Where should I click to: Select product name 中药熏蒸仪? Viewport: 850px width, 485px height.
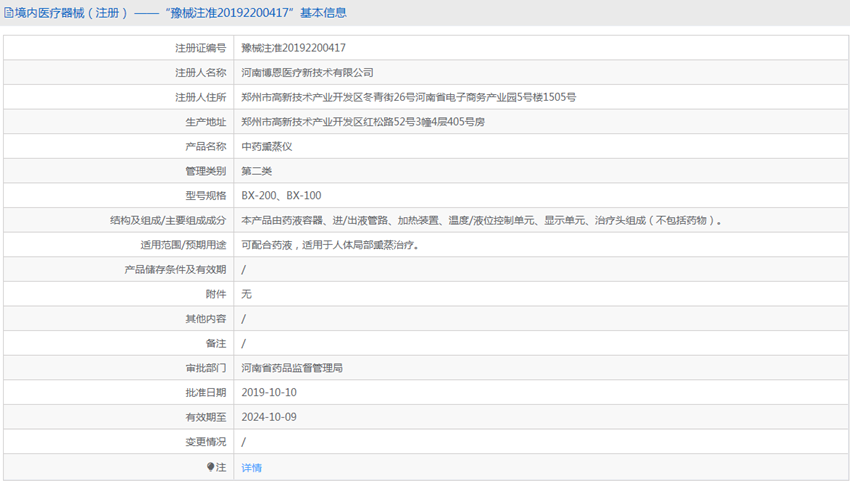pos(267,146)
